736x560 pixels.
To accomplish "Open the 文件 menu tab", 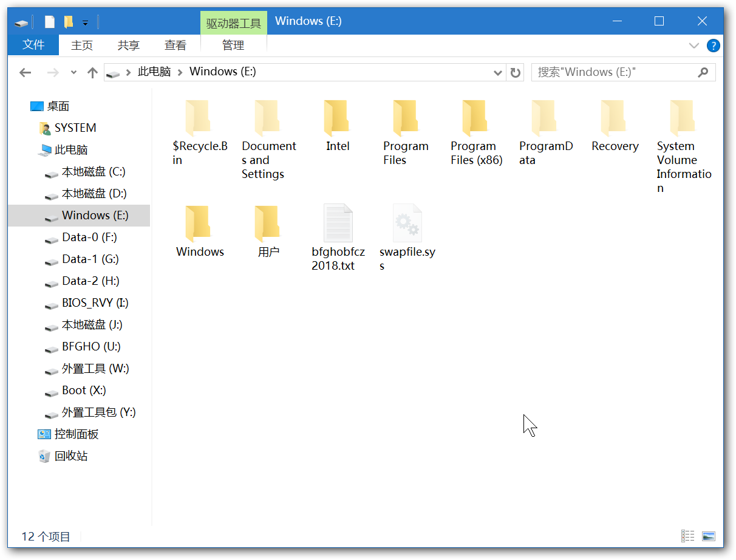I will tap(33, 45).
